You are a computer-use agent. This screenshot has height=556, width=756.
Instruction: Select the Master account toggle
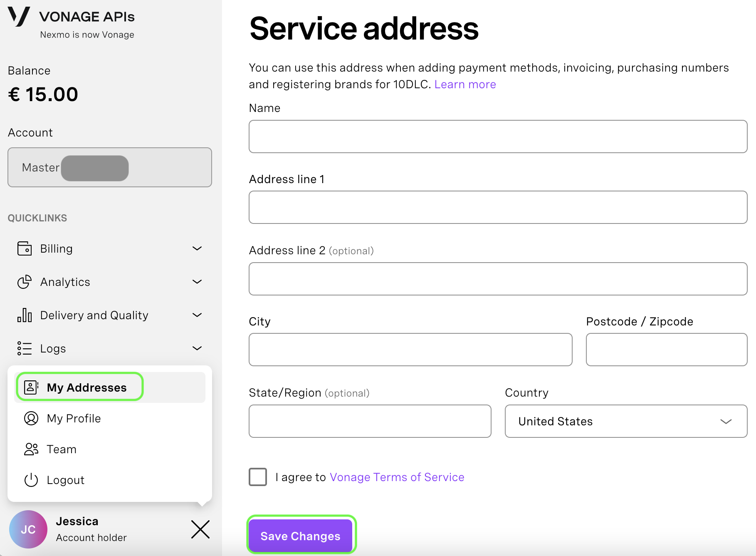109,167
